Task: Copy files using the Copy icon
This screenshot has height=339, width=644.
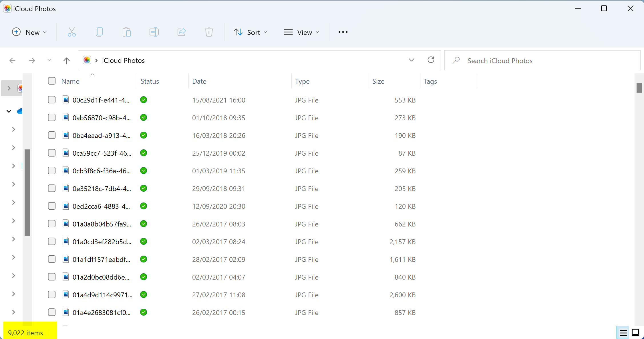Action: tap(99, 32)
